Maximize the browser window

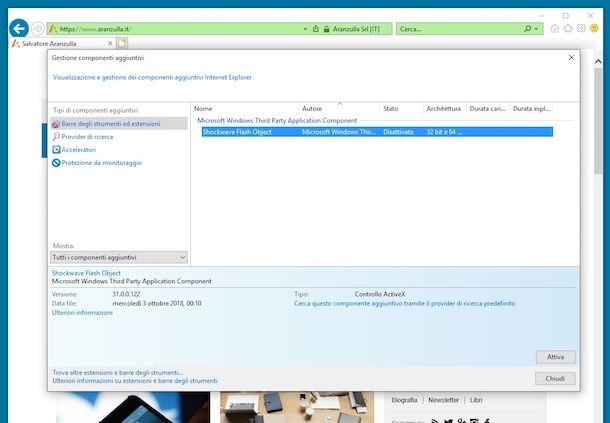(x=566, y=16)
